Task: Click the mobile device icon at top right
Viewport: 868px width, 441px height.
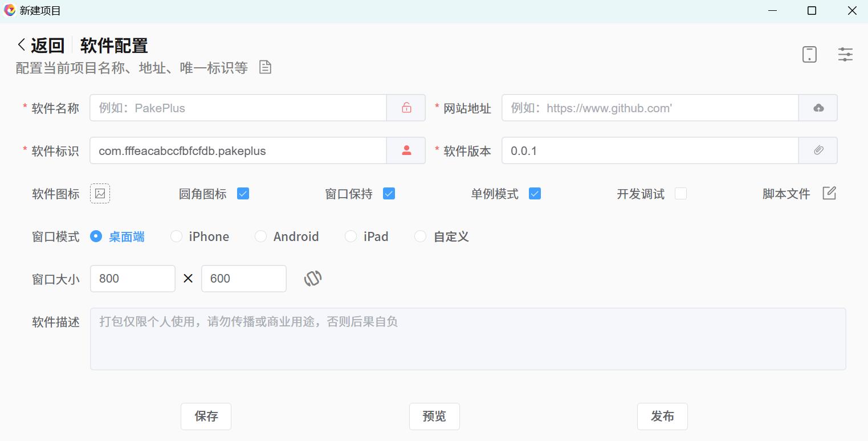Action: point(809,54)
